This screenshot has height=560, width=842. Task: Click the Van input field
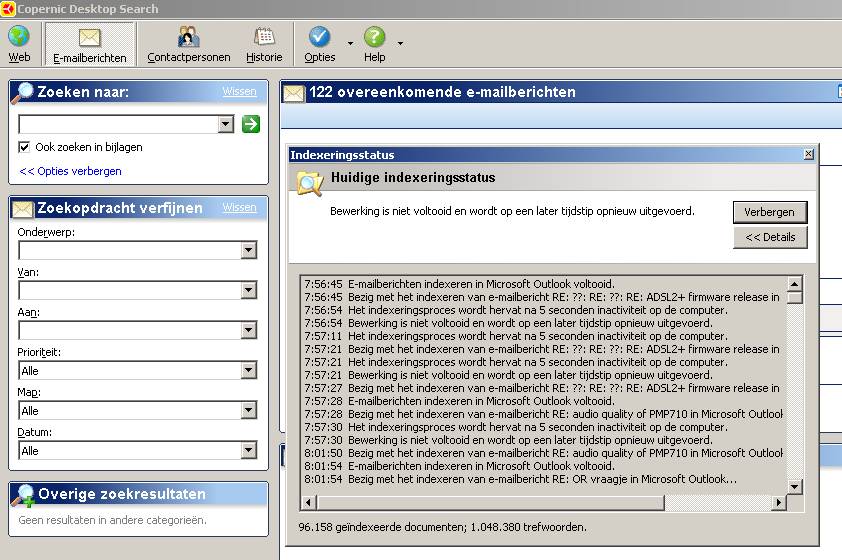130,290
